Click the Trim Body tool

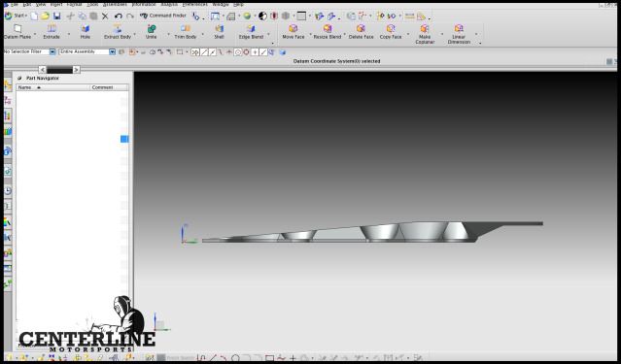point(186,32)
